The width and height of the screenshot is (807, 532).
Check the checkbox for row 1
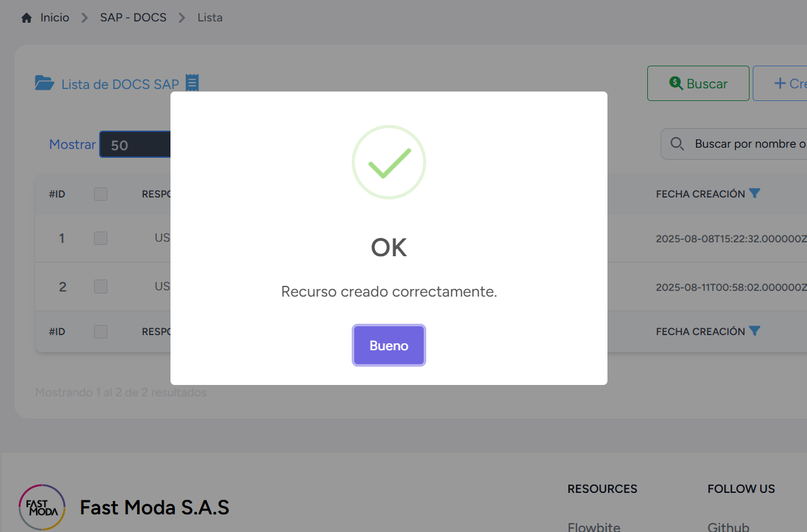[x=100, y=238]
